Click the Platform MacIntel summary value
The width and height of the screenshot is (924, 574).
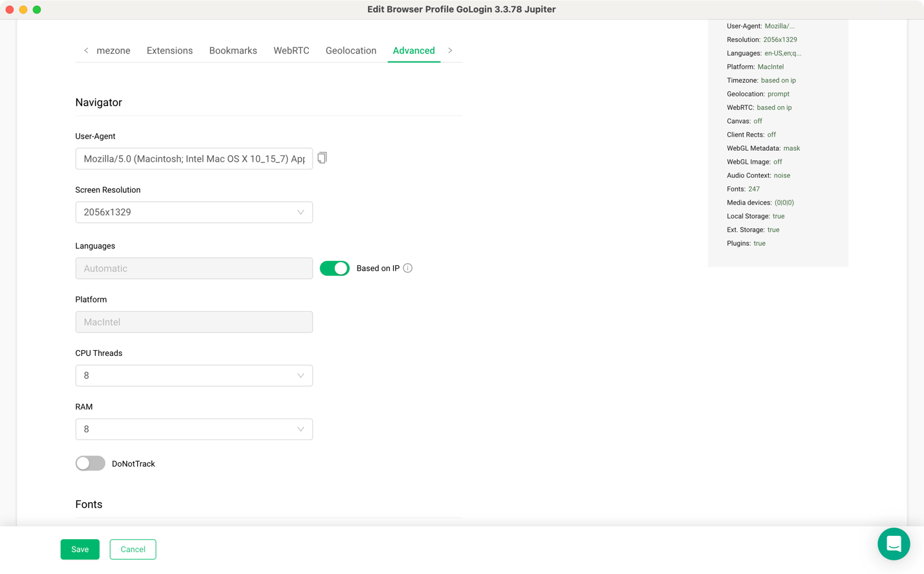point(771,67)
